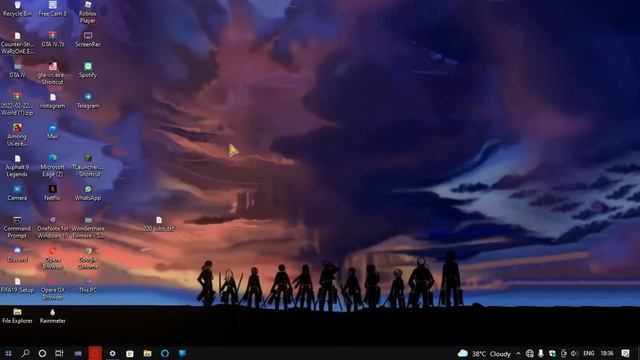The image size is (640, 360).
Task: Open the Action Center notifications icon
Action: tap(625, 353)
